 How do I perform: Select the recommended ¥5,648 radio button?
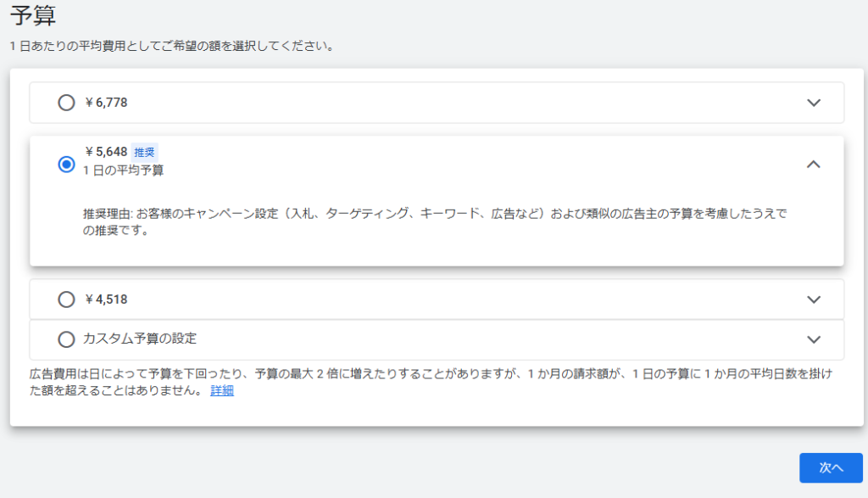[66, 165]
